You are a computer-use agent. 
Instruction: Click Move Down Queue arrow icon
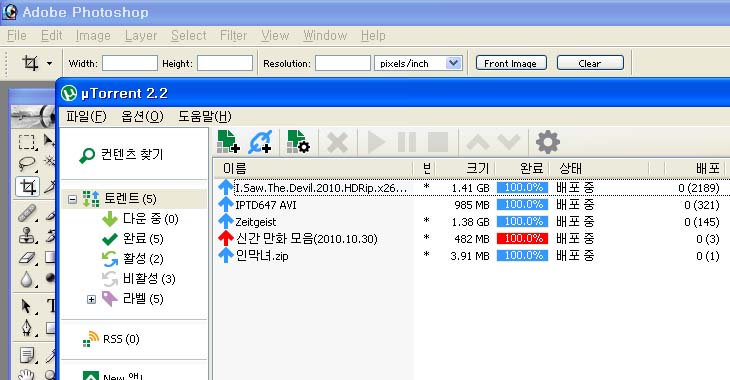[508, 142]
